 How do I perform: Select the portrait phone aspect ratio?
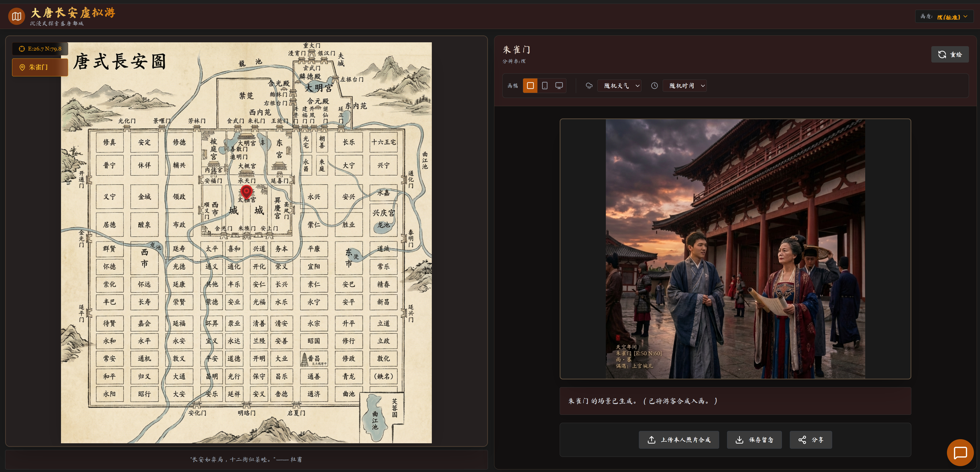pyautogui.click(x=544, y=86)
